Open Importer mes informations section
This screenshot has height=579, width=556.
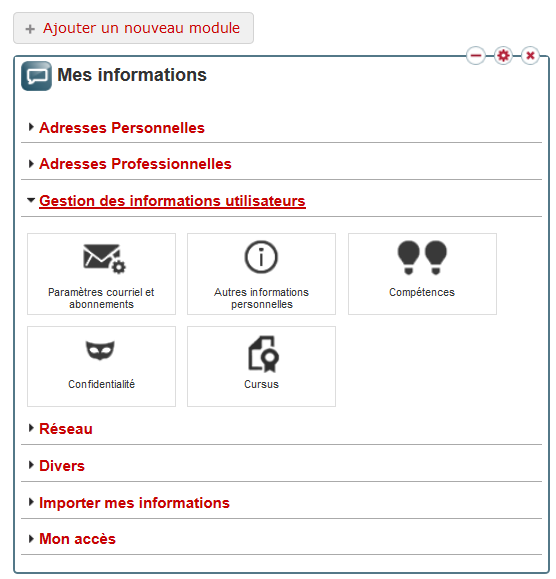(134, 503)
